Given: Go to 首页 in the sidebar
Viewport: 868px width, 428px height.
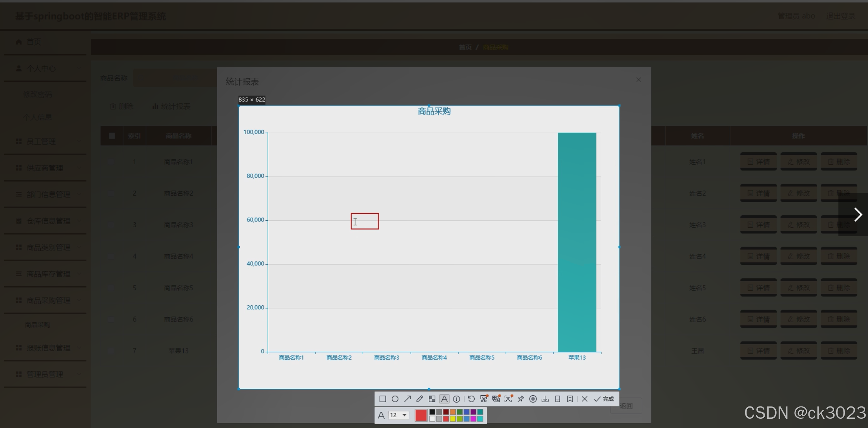Looking at the screenshot, I should tap(33, 42).
